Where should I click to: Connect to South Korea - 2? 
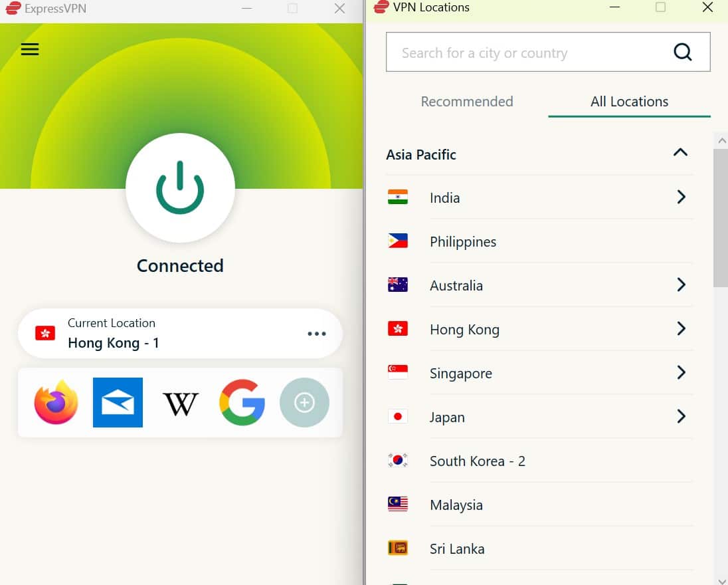(539, 461)
